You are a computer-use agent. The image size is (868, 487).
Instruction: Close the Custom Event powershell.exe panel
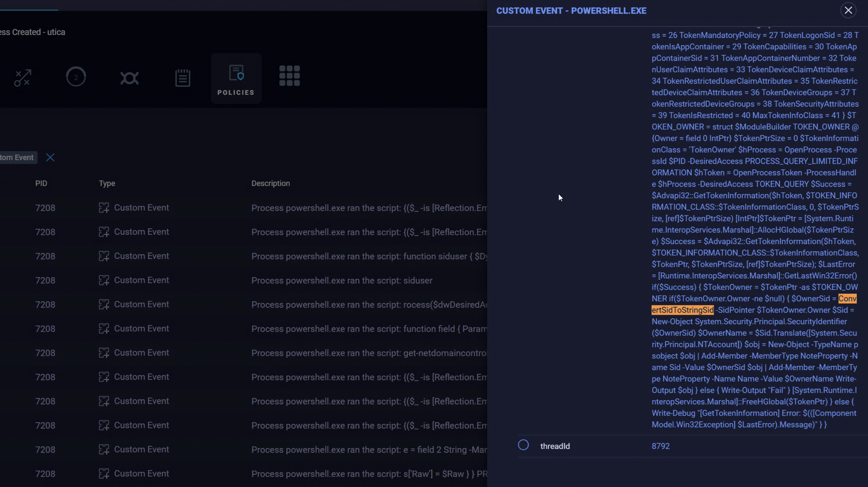848,10
